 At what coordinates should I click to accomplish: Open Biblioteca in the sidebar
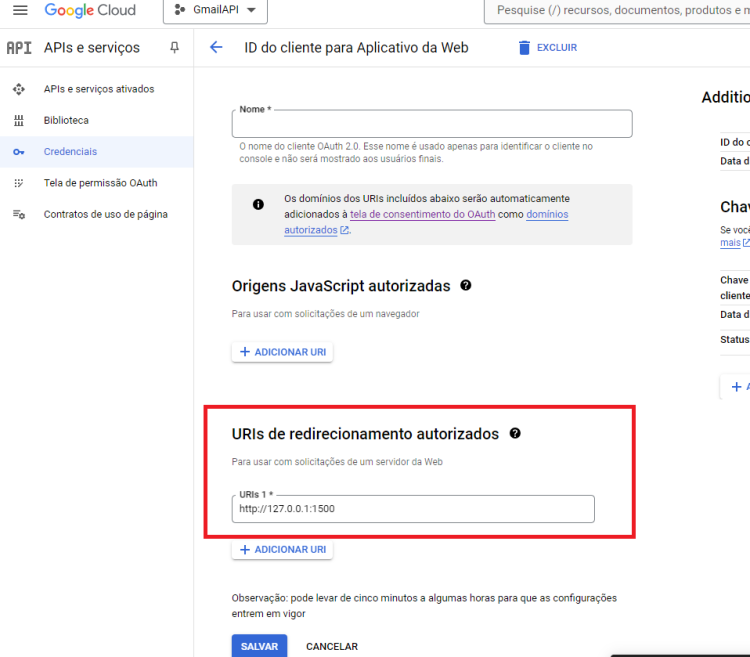click(x=66, y=120)
